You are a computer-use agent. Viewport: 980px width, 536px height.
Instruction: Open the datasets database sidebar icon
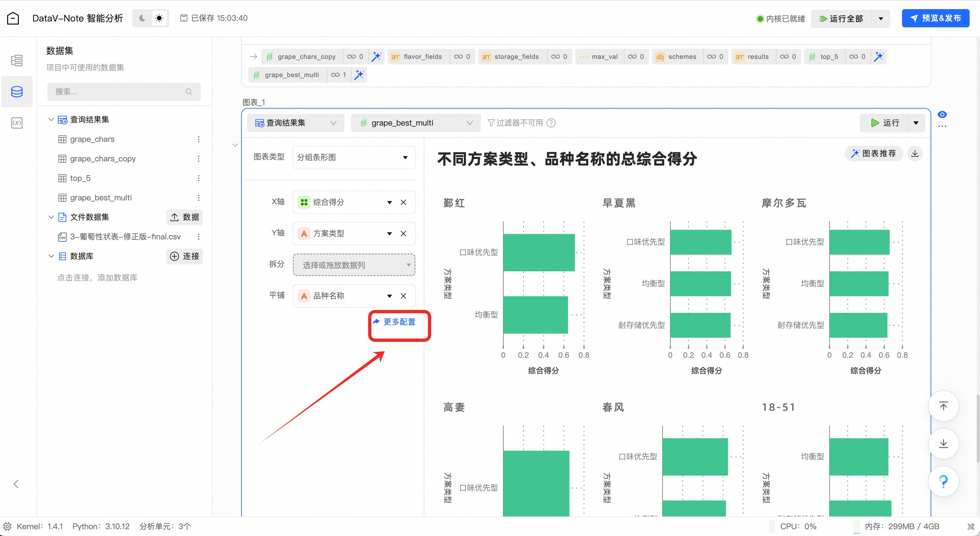click(17, 92)
